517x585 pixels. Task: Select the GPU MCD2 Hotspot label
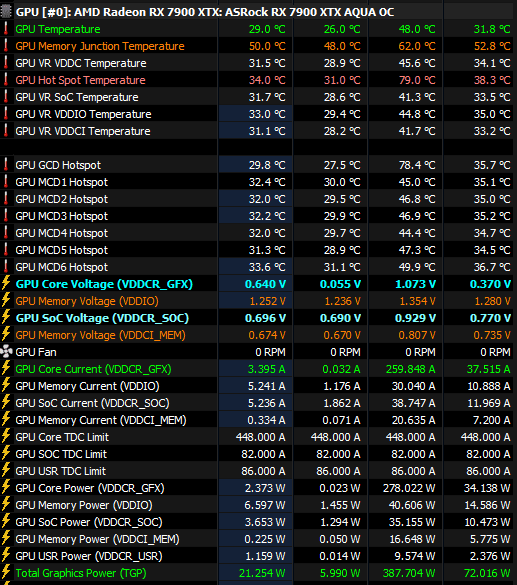coord(62,199)
